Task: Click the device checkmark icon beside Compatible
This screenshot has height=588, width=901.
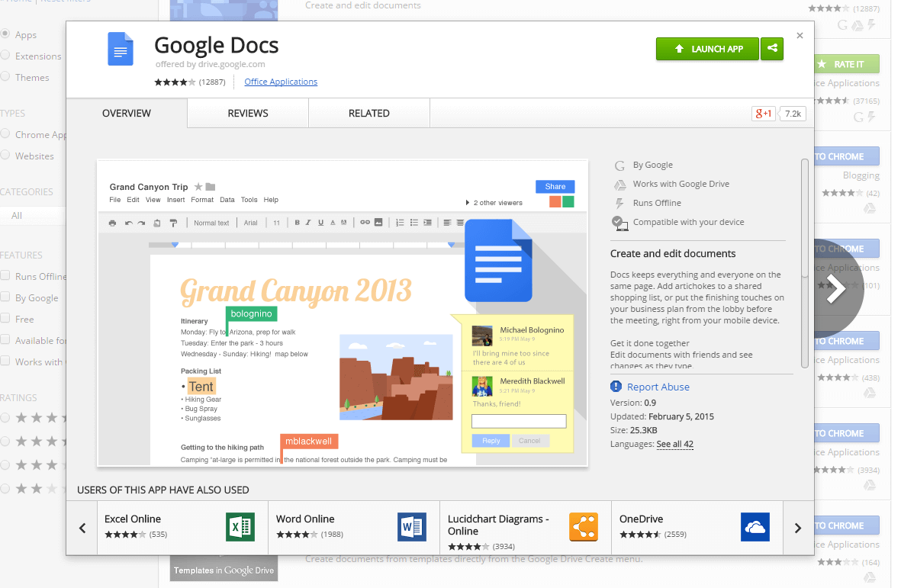Action: tap(619, 223)
